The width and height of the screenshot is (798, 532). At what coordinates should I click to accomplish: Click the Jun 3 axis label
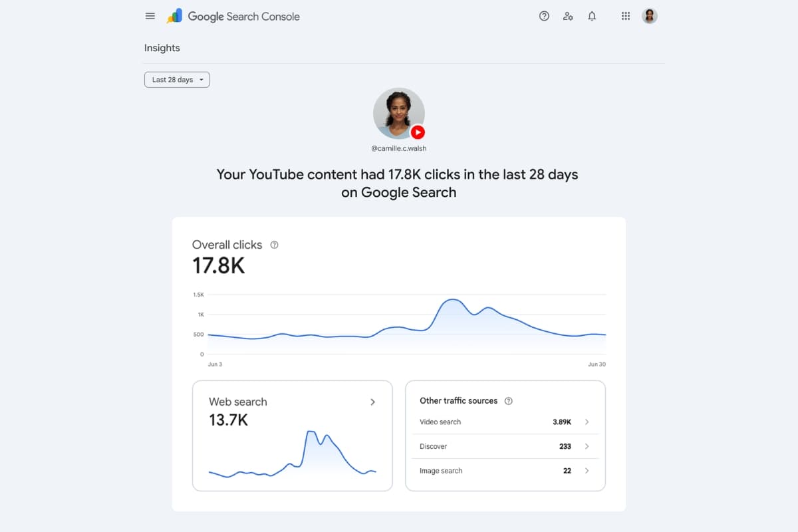tap(215, 364)
